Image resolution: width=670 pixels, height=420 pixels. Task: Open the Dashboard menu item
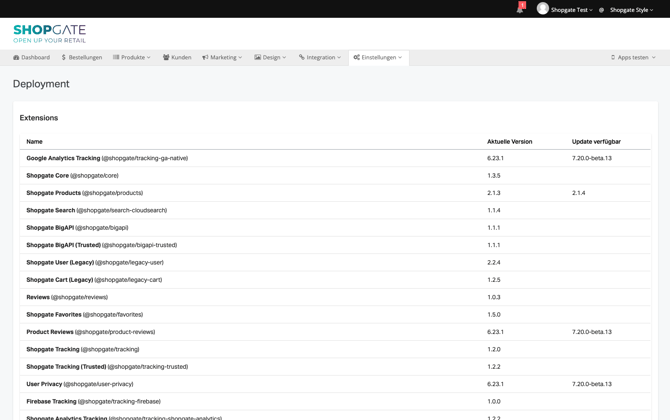32,57
